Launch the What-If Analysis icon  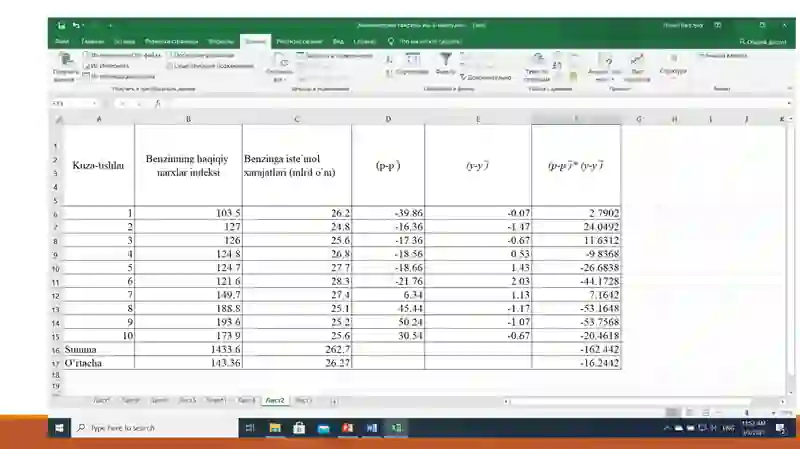click(x=605, y=67)
